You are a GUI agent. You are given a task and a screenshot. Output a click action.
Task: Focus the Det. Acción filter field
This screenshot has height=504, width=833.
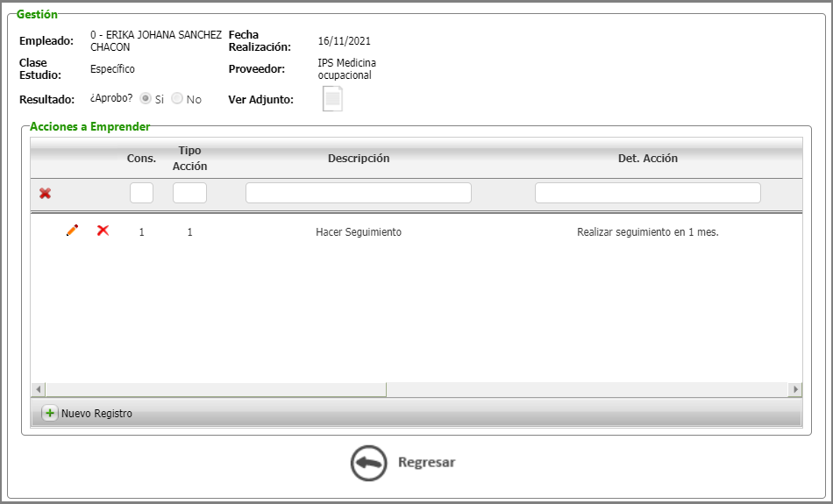click(x=648, y=193)
